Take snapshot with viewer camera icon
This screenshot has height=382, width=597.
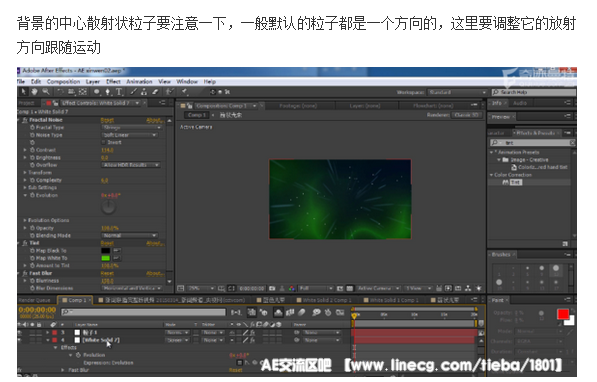(x=272, y=289)
